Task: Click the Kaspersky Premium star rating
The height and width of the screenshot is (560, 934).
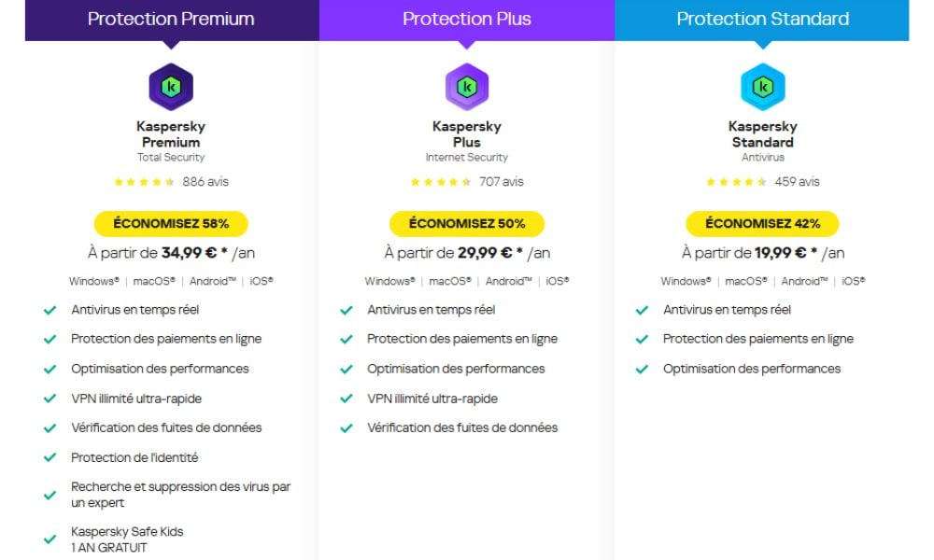Action: [x=144, y=182]
